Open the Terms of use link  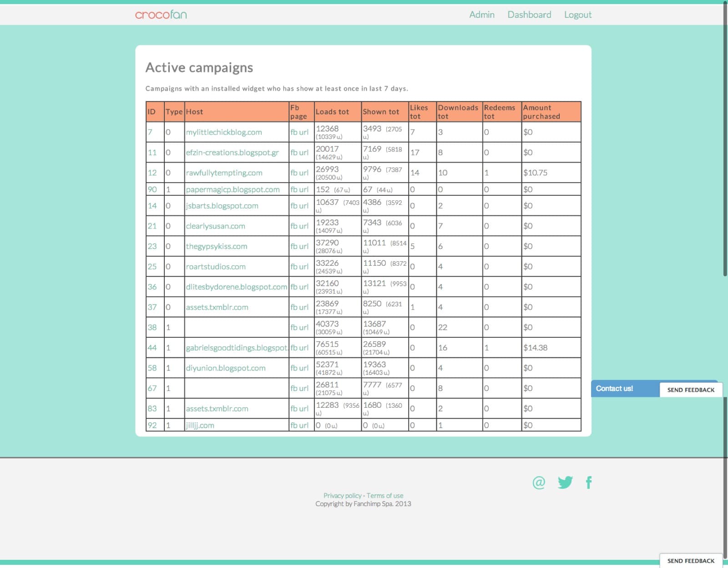tap(385, 496)
